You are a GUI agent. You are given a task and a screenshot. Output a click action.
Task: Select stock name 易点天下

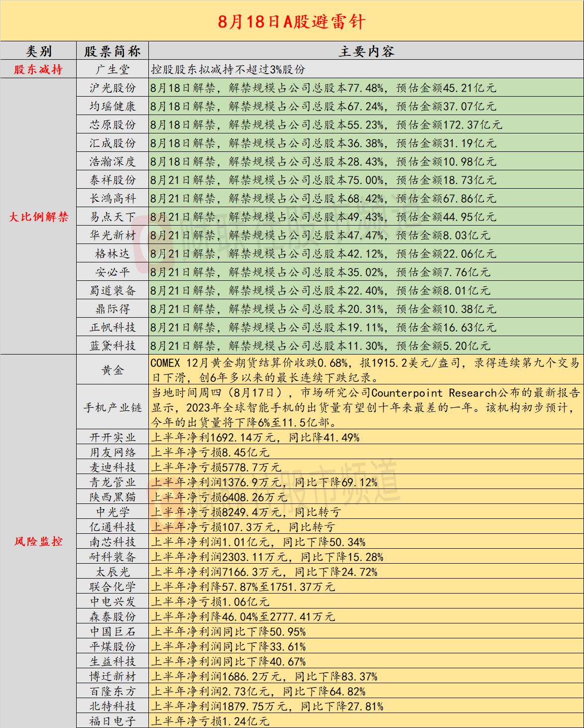113,217
